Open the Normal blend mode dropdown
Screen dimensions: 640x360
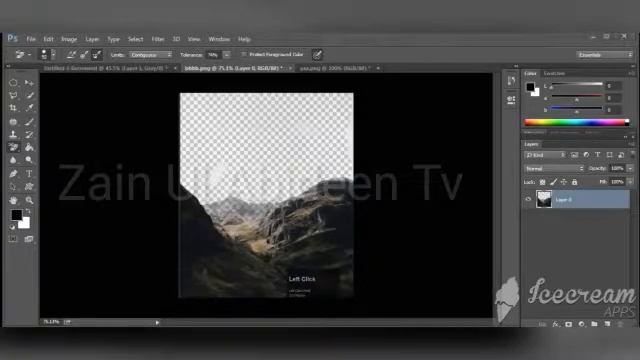[554, 169]
